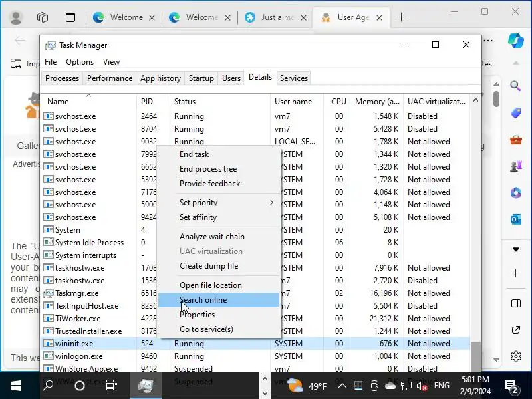This screenshot has width=532, height=399.
Task: Open the Edge tab actions menu icon
Action: (x=70, y=17)
